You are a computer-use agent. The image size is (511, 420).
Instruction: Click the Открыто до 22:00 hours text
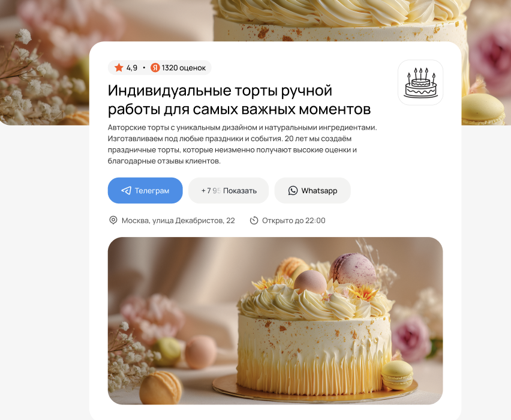point(294,220)
